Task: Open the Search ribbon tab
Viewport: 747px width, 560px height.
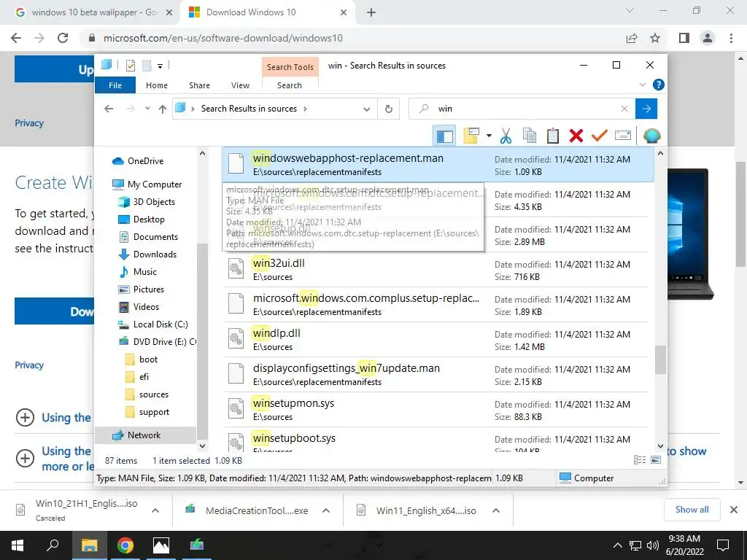Action: coord(290,85)
